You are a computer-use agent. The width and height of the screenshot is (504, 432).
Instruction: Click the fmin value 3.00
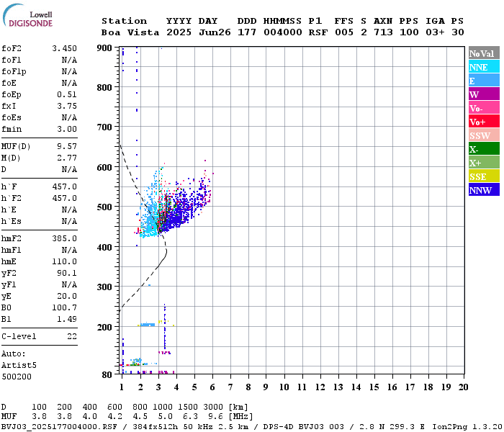(x=67, y=129)
